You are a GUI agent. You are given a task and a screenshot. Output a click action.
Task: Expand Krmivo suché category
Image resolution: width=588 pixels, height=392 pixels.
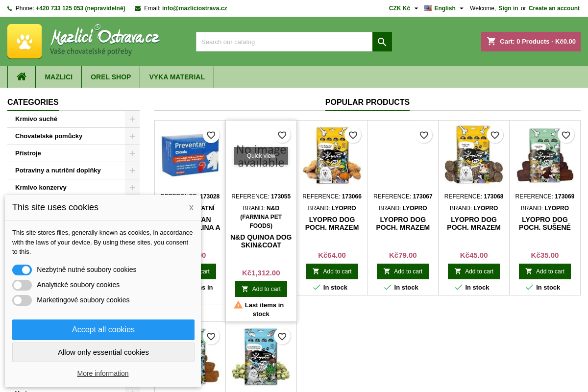[132, 119]
